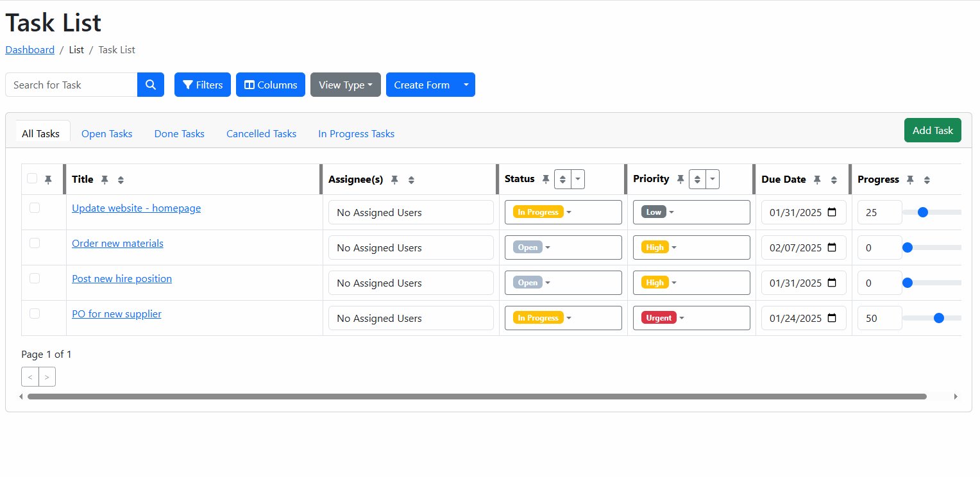Viewport: 980px width, 477px height.
Task: Expand the Create Form split arrow
Action: coord(466,85)
